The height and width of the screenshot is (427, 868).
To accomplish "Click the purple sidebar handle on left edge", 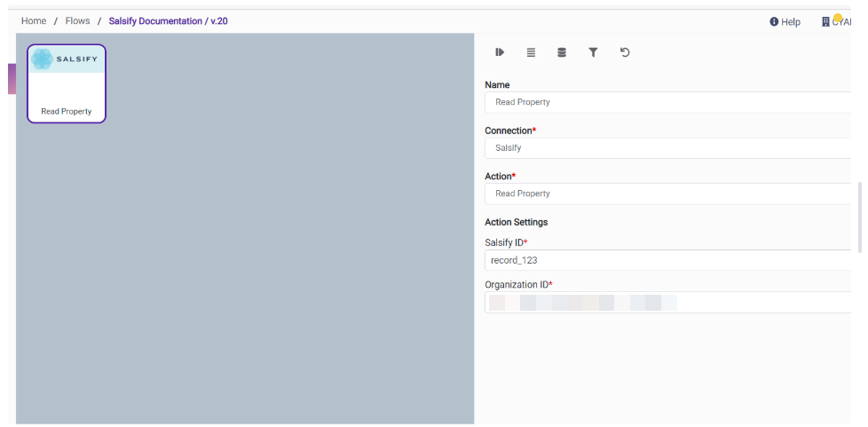I will click(12, 79).
